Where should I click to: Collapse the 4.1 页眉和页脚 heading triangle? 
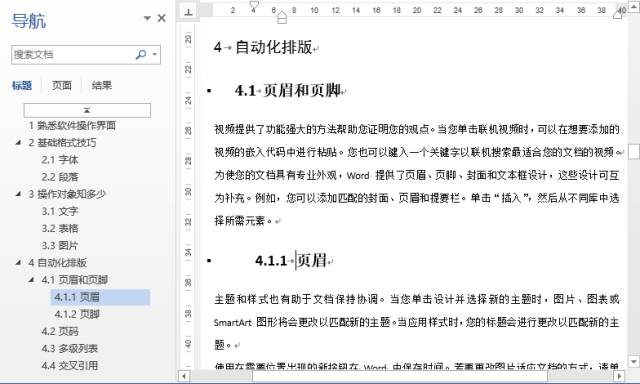[x=31, y=280]
